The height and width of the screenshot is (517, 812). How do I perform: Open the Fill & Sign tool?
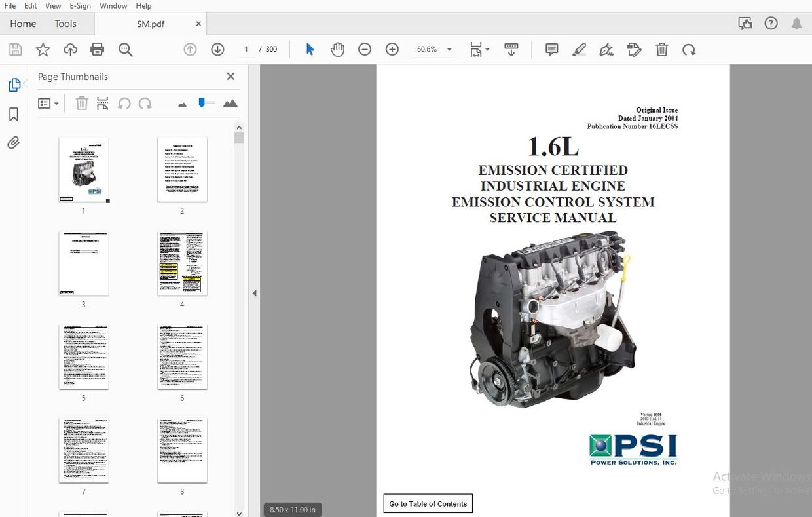[x=606, y=49]
